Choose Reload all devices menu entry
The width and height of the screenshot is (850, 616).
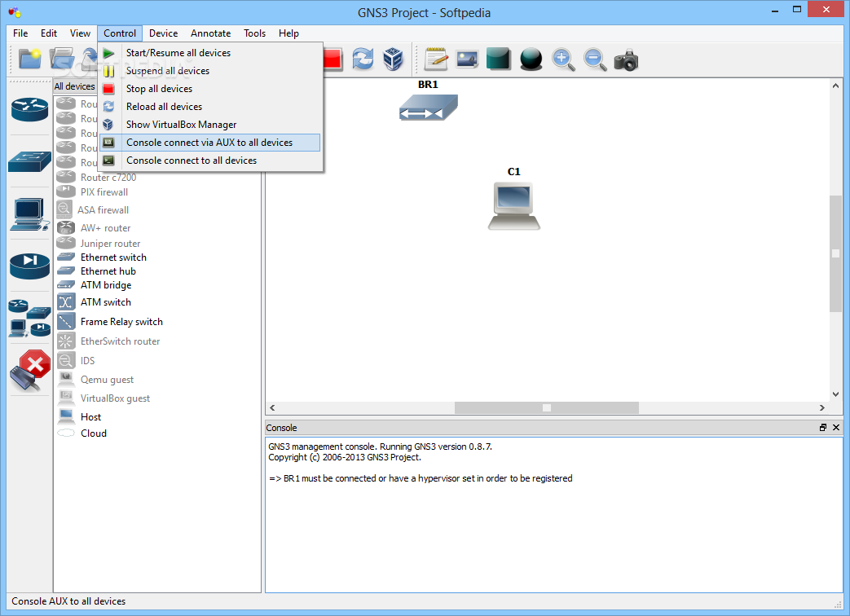[210, 106]
